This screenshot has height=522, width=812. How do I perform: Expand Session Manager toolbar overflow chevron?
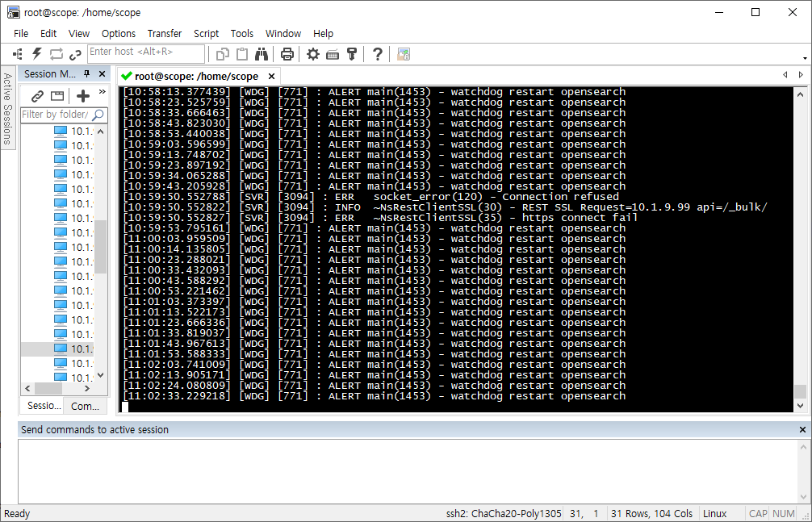point(102,92)
